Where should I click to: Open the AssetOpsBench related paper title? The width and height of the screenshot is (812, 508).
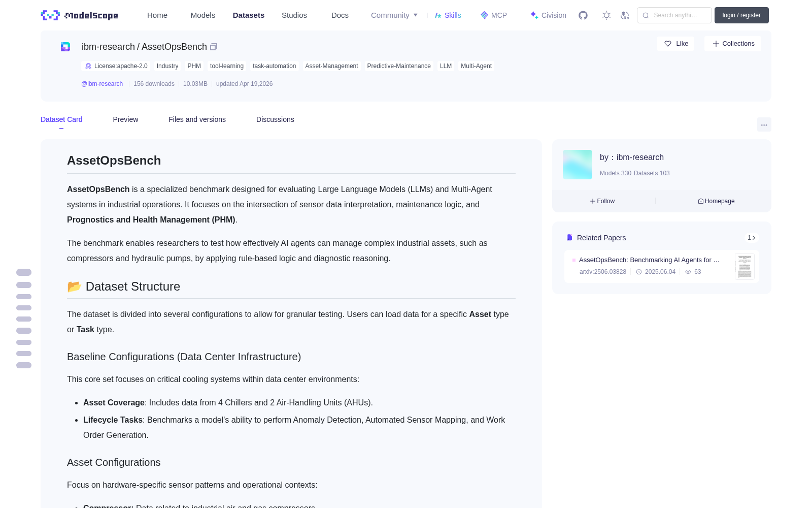point(649,260)
